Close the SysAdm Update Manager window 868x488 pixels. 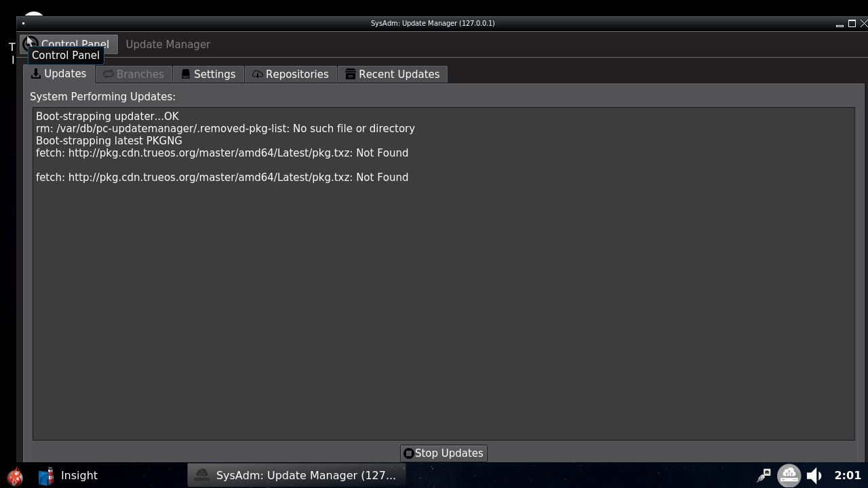[x=864, y=24]
